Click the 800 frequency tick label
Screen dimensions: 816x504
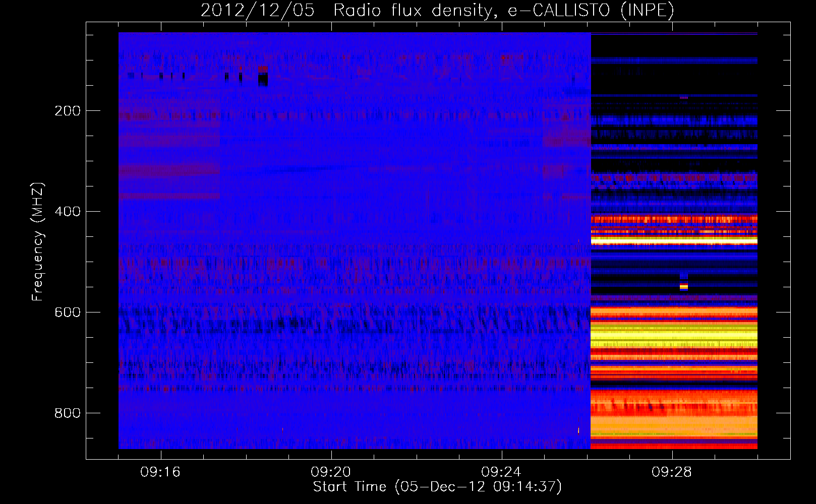tap(68, 413)
